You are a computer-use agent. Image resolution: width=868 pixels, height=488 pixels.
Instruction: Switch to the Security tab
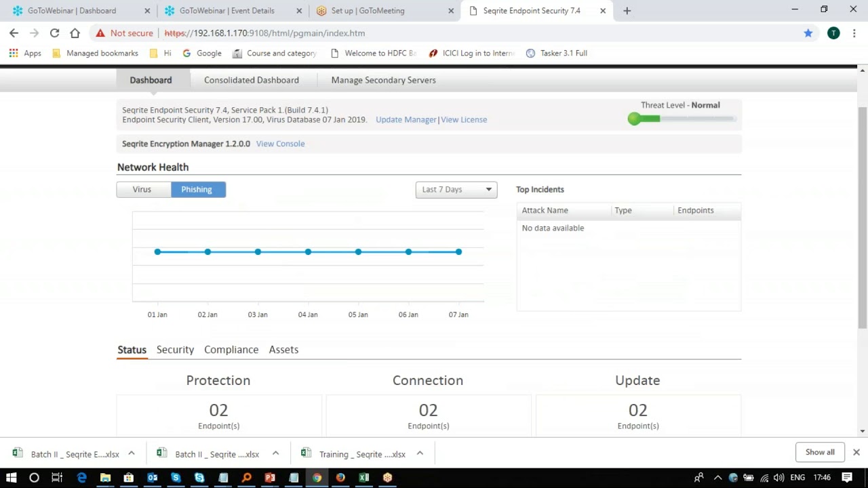[x=175, y=350]
